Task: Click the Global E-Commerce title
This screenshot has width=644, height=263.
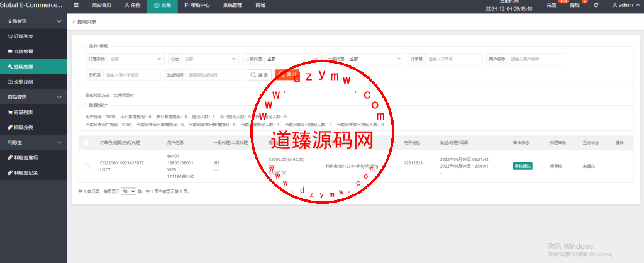Action: click(31, 5)
